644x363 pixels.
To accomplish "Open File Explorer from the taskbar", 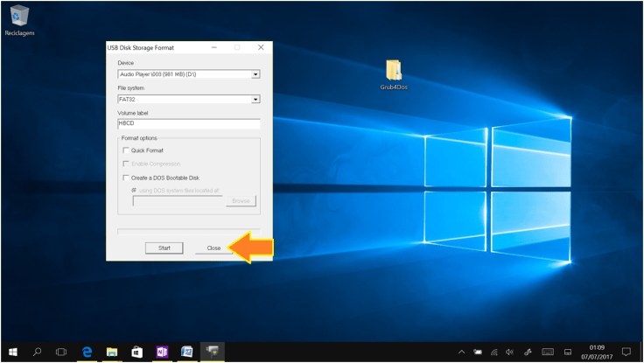I will coord(112,352).
